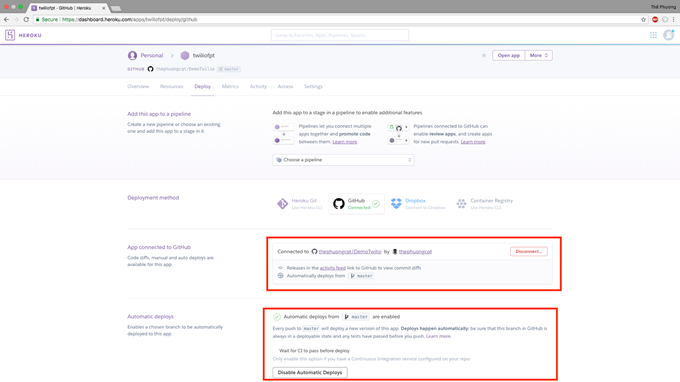
Task: Click the Personal breadcrumb link
Action: pyautogui.click(x=151, y=56)
